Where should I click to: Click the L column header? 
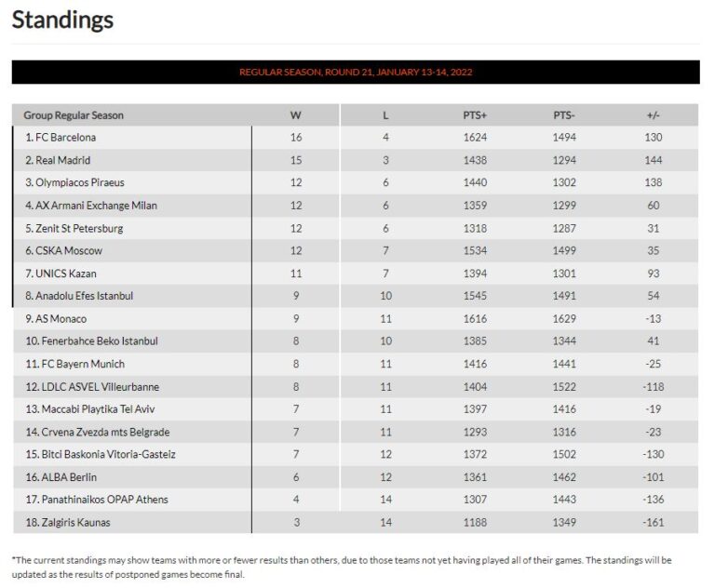[385, 115]
